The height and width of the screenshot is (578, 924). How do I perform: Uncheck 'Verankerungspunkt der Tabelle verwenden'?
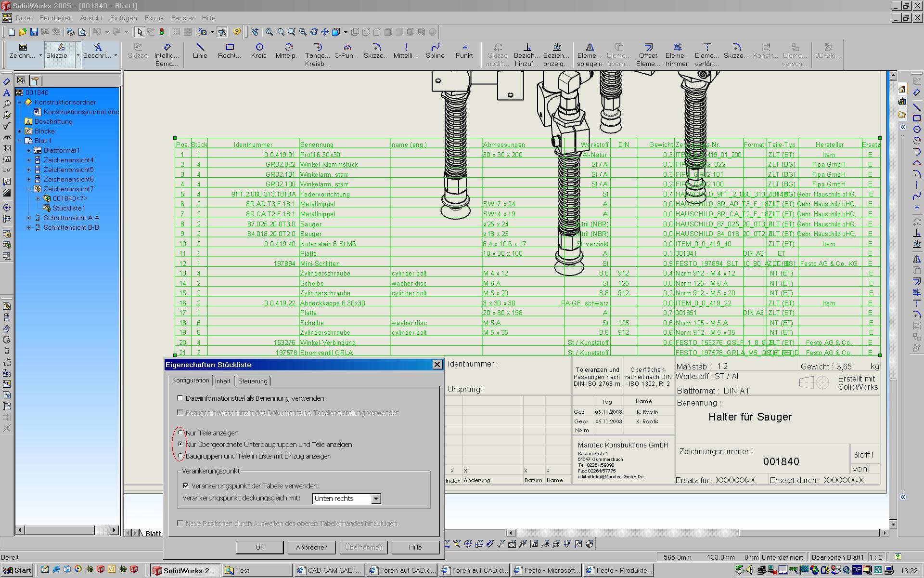click(x=186, y=486)
